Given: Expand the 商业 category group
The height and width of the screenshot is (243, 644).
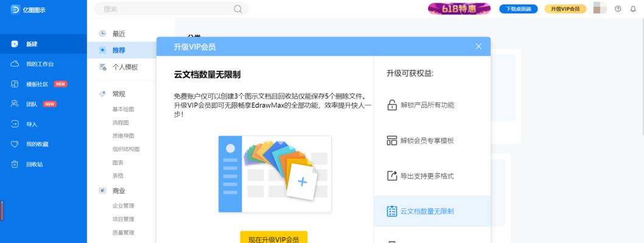Looking at the screenshot, I should (119, 191).
